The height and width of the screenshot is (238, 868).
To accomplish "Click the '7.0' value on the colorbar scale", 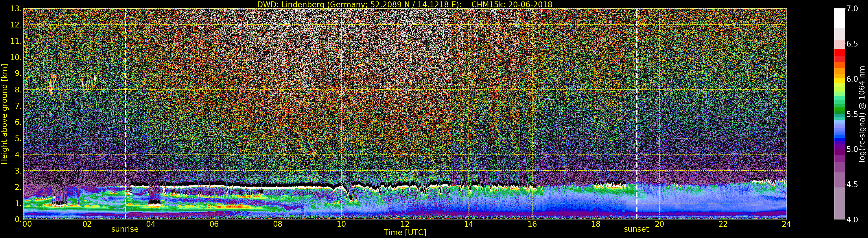I will click(x=852, y=9).
